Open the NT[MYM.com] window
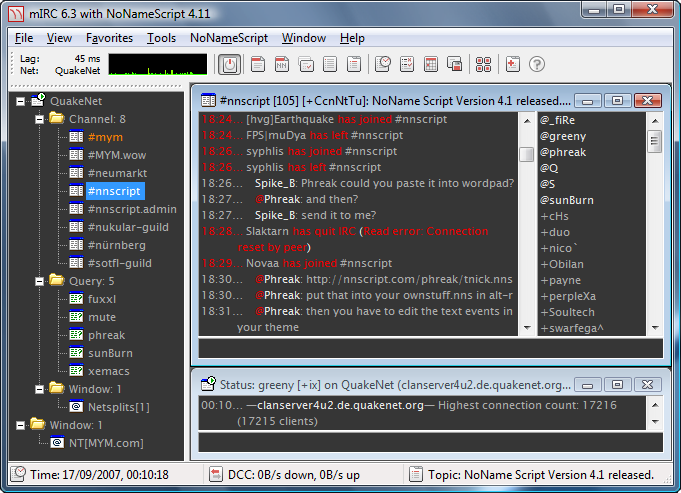The image size is (681, 493). [106, 443]
